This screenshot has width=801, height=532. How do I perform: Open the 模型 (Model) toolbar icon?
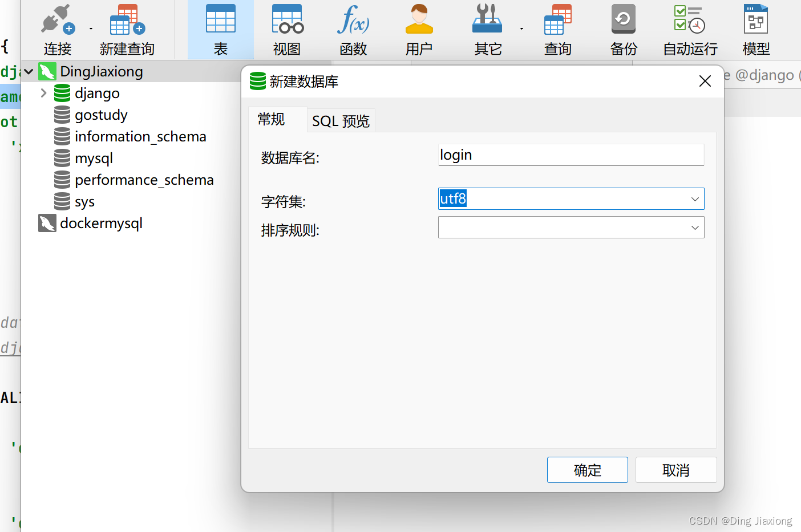coord(756,19)
